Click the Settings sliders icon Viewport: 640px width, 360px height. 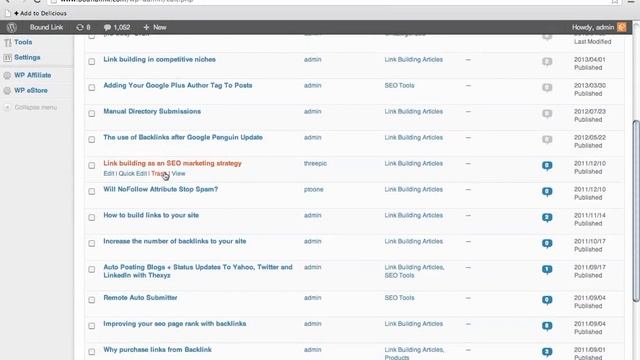tap(7, 58)
